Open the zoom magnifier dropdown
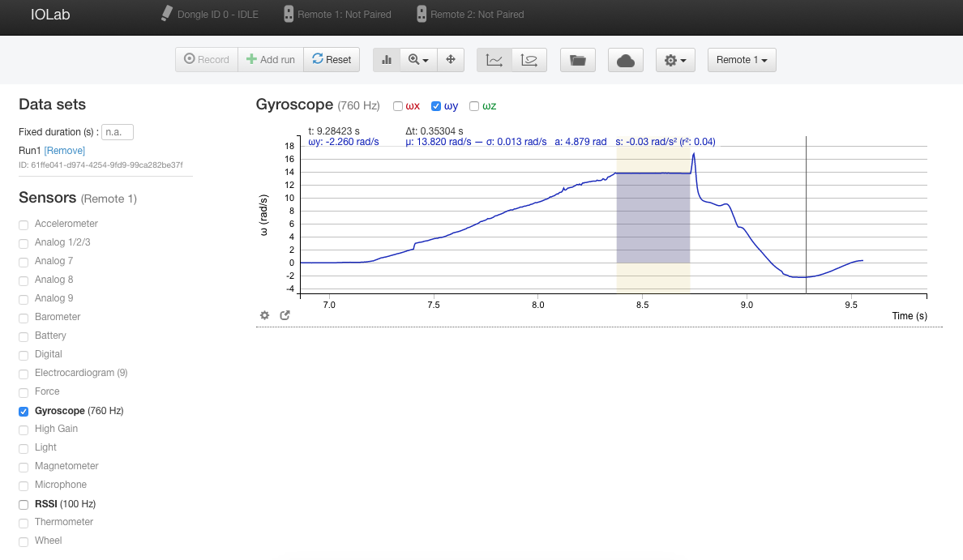 point(418,59)
